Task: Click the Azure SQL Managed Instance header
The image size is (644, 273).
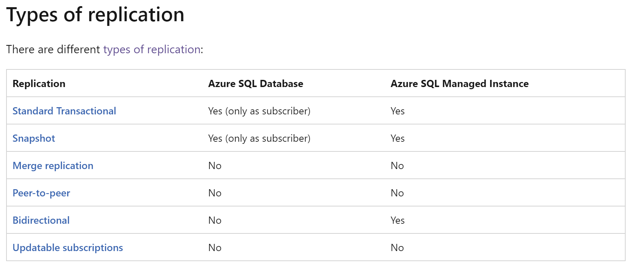Action: pos(460,84)
